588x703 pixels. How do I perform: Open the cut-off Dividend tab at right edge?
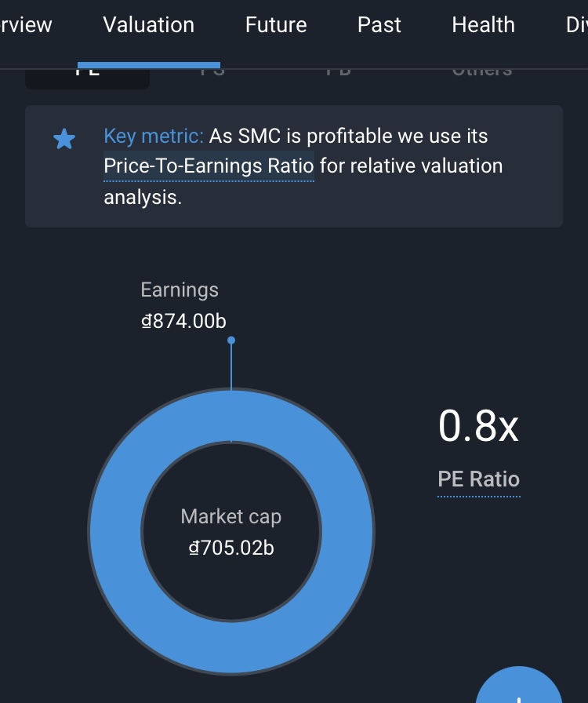tap(576, 25)
